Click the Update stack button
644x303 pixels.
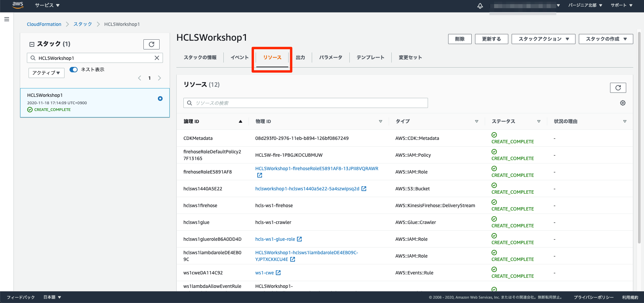click(491, 39)
